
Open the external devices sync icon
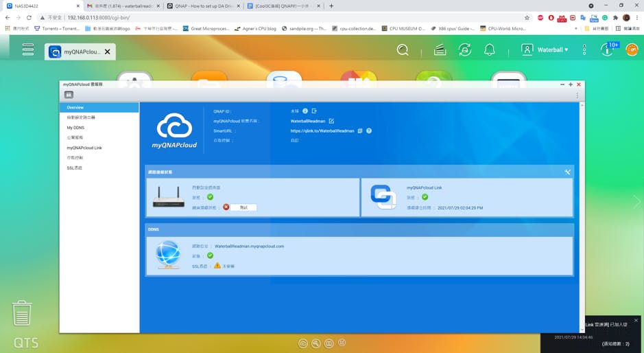(465, 49)
